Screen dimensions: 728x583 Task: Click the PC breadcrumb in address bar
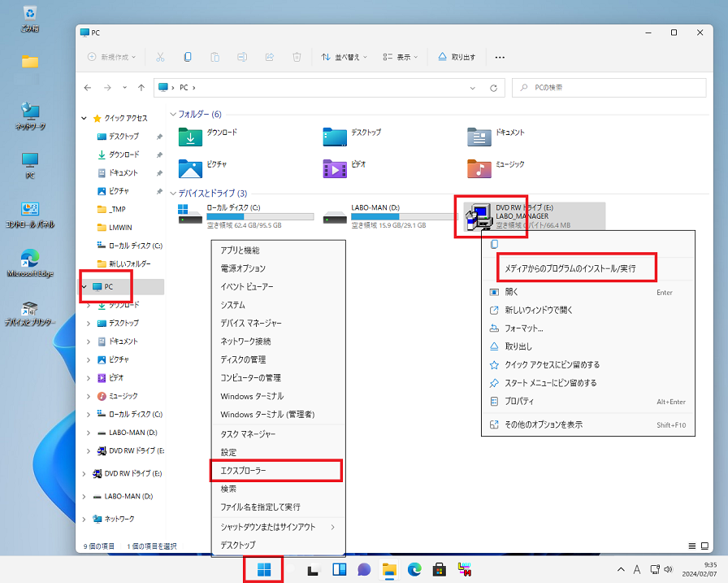coord(184,87)
